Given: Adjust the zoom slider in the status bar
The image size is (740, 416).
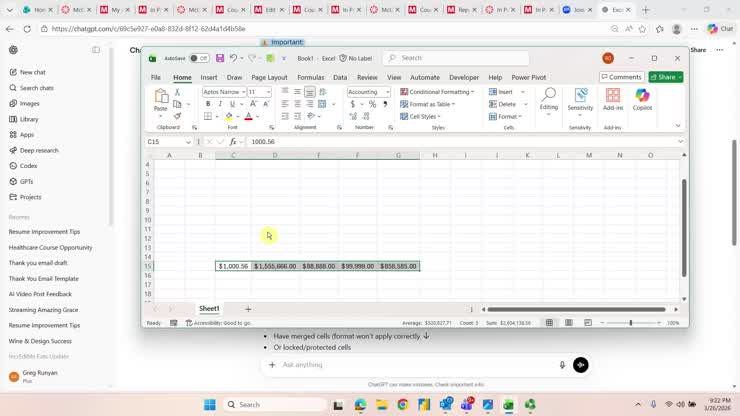Looking at the screenshot, I should pos(631,323).
